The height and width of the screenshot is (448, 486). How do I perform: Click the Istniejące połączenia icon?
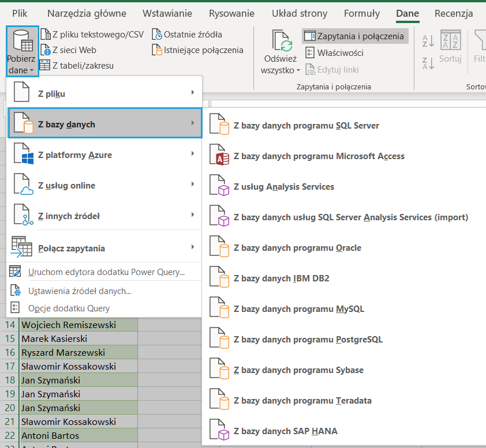pyautogui.click(x=157, y=50)
